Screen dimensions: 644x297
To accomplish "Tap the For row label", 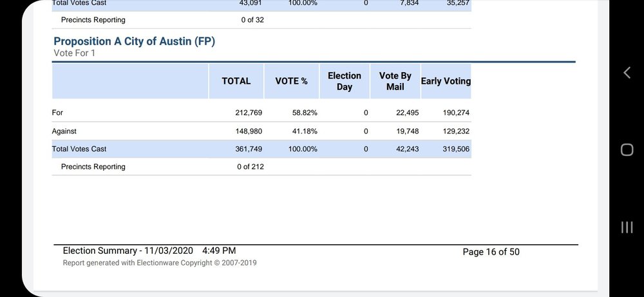I will point(57,113).
